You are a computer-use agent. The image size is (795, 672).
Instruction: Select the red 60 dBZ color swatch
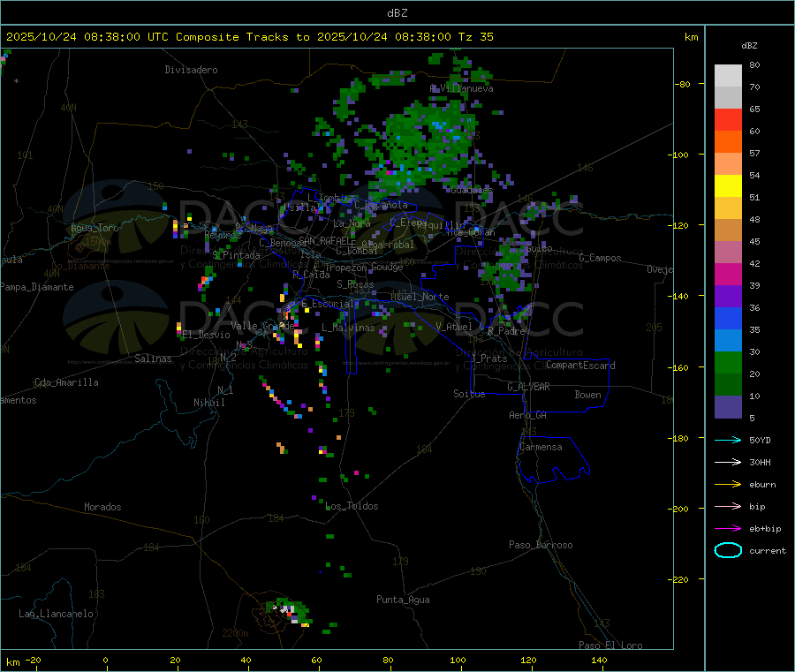pyautogui.click(x=728, y=119)
